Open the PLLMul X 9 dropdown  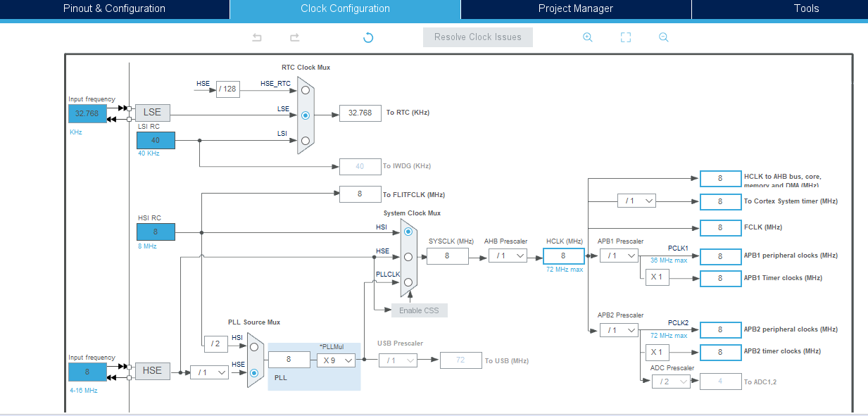click(335, 360)
